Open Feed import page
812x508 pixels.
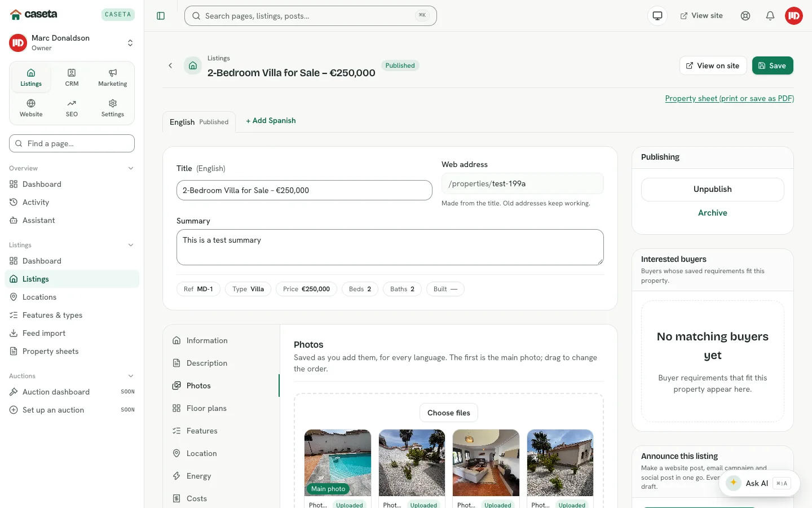point(72,333)
